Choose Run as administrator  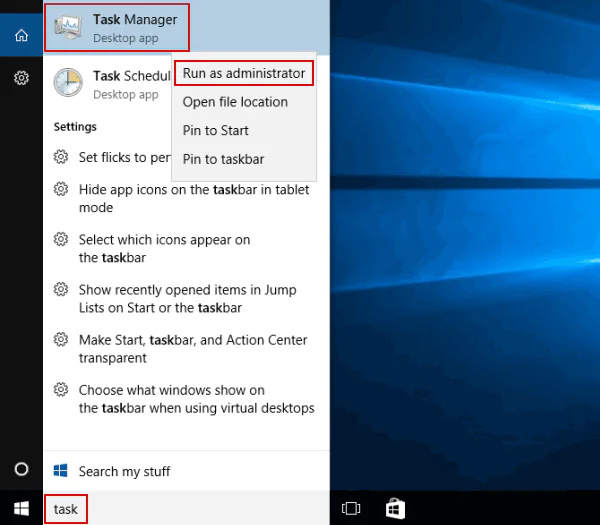click(x=244, y=73)
